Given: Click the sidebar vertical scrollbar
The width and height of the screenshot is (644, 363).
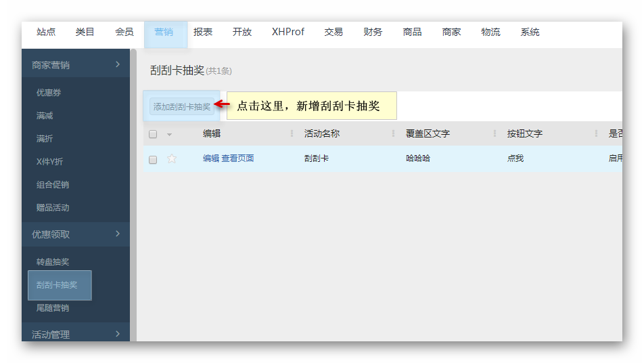Looking at the screenshot, I should (133, 195).
